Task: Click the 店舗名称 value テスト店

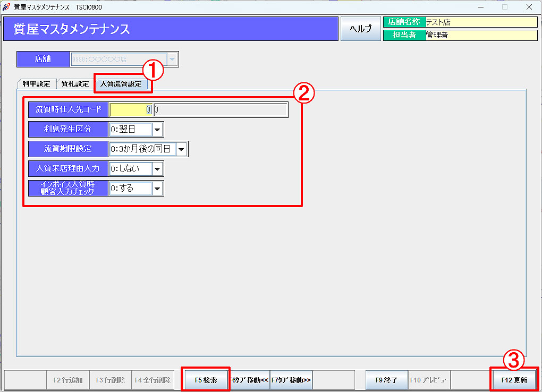Action: 481,22
